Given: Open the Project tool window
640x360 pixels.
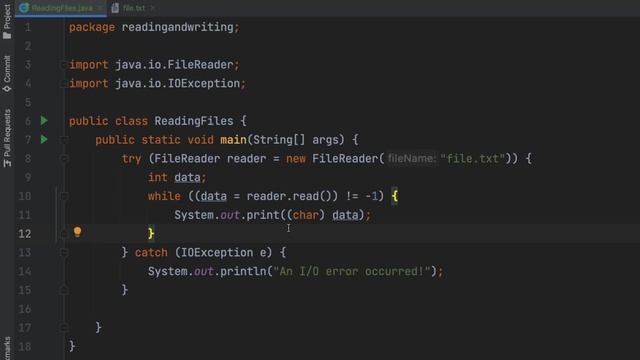Looking at the screenshot, I should point(7,21).
